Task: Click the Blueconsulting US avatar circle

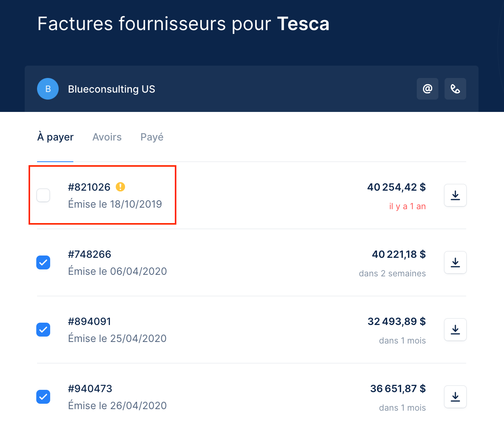Action: click(48, 89)
